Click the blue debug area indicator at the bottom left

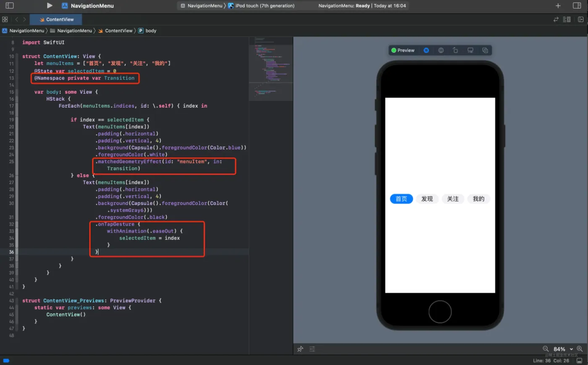pos(6,361)
